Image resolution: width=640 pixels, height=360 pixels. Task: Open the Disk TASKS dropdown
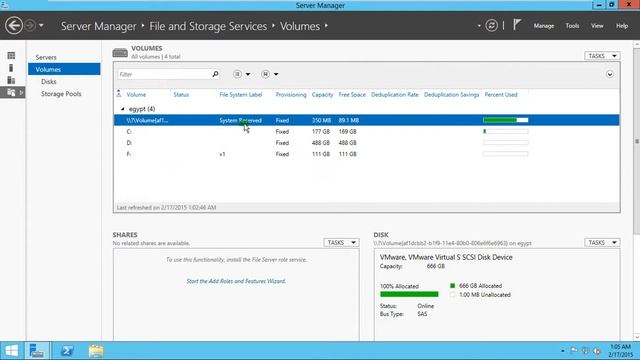pyautogui.click(x=602, y=243)
